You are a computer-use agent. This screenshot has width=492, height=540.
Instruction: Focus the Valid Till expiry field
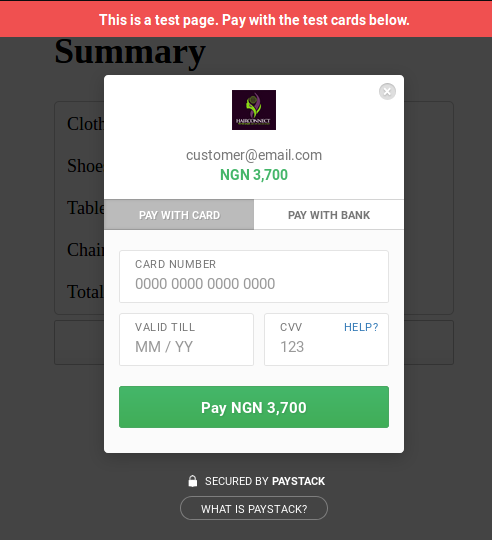click(x=186, y=339)
